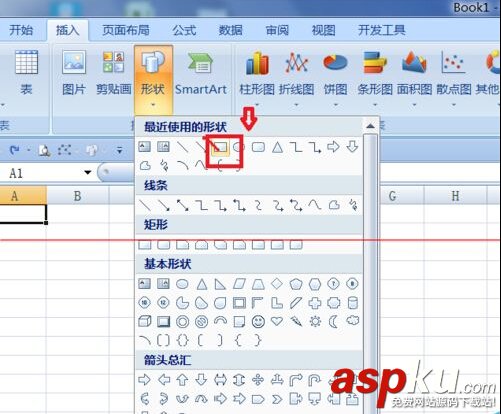Screen dimensions: 501x414
Task: Select the Chevron shape in block arrows
Action: click(277, 398)
